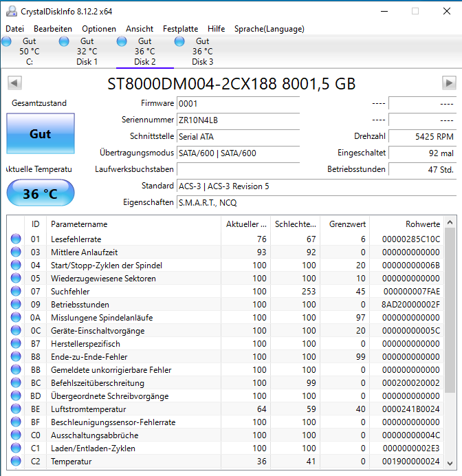Screen dimensions: 462x476
Task: Click the CrystalDiskInfo app icon in title bar
Action: click(x=12, y=12)
